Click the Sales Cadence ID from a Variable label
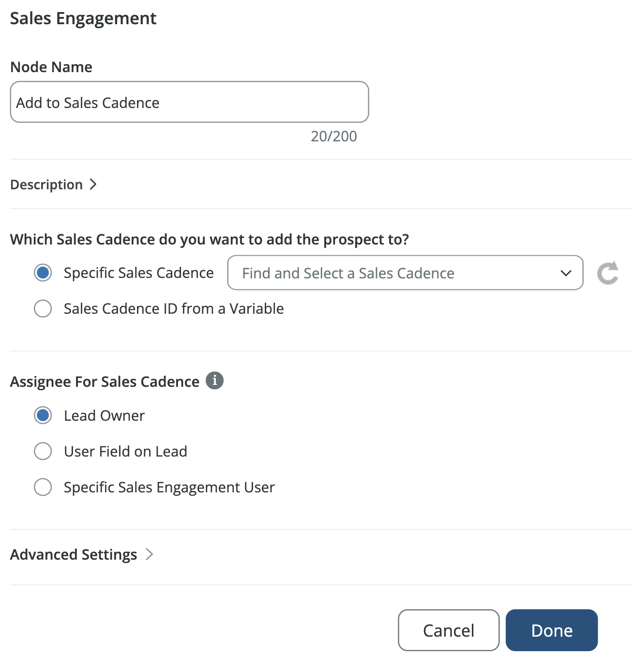Screen dimensions: 633x672 (174, 308)
